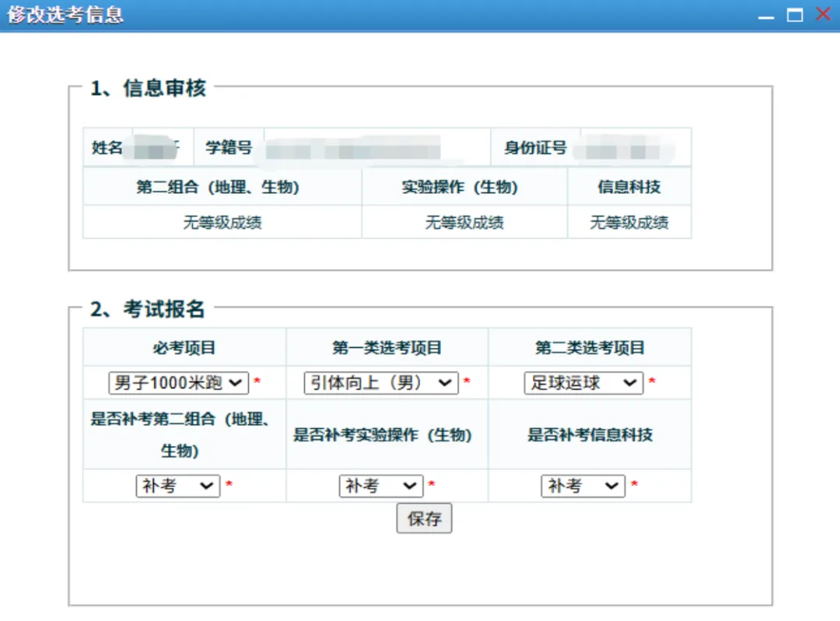Expand the 补考 dropdown under 是否补考信息科技
The height and width of the screenshot is (621, 840).
[x=583, y=486]
